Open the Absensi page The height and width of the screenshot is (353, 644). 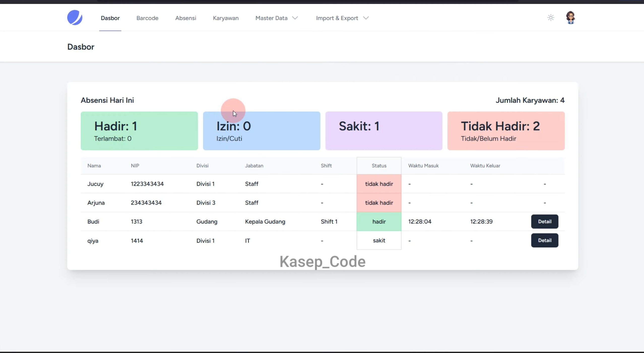point(186,18)
